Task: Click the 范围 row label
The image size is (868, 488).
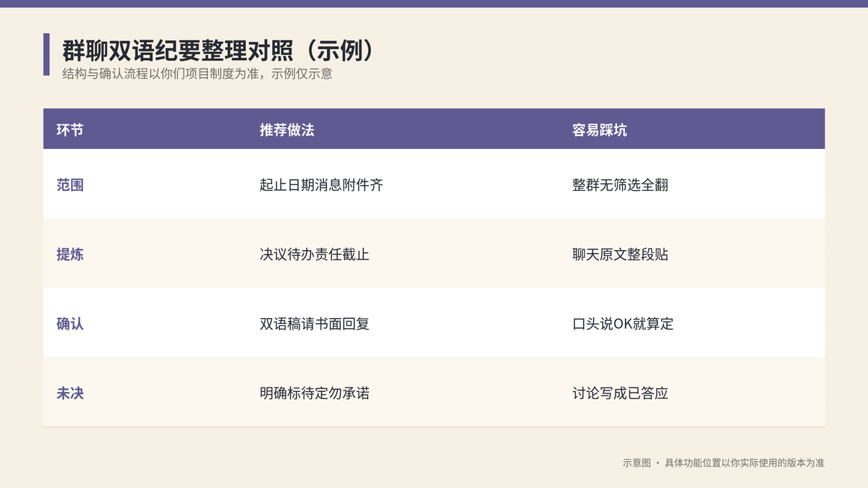Action: (70, 185)
